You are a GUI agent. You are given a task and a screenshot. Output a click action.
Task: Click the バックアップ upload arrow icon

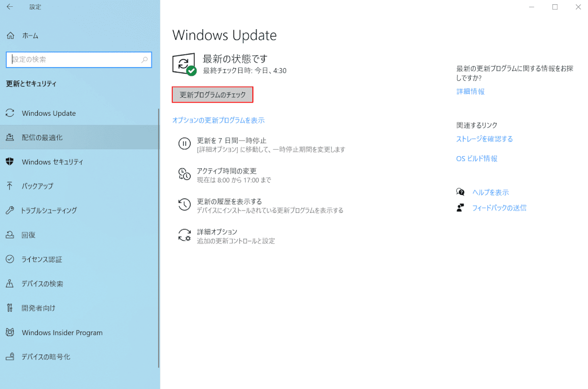click(x=10, y=186)
